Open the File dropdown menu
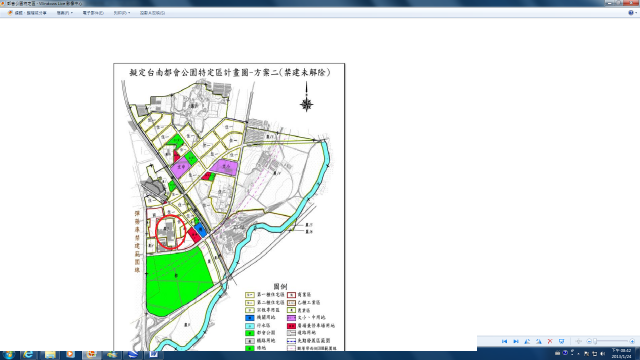 pyautogui.click(x=64, y=13)
